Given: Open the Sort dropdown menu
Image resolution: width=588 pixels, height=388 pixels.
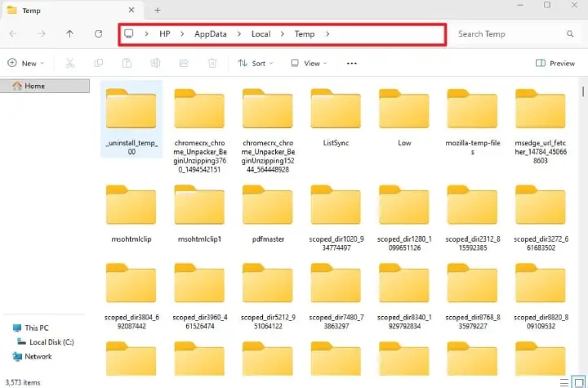Looking at the screenshot, I should (256, 63).
